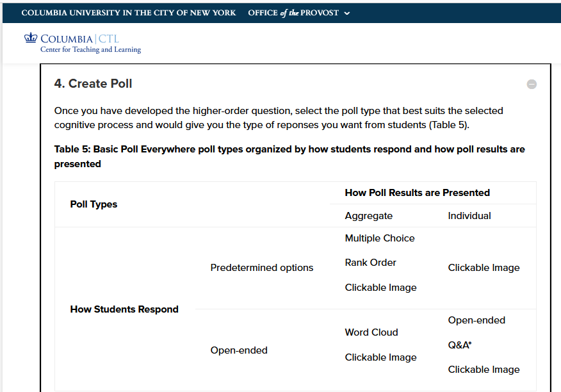Select the How Students Respond row header

pyautogui.click(x=124, y=309)
